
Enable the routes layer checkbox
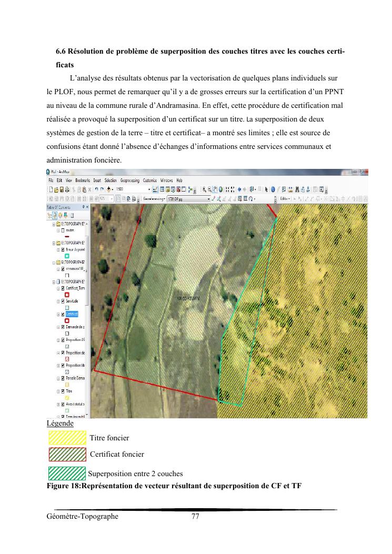[63, 230]
